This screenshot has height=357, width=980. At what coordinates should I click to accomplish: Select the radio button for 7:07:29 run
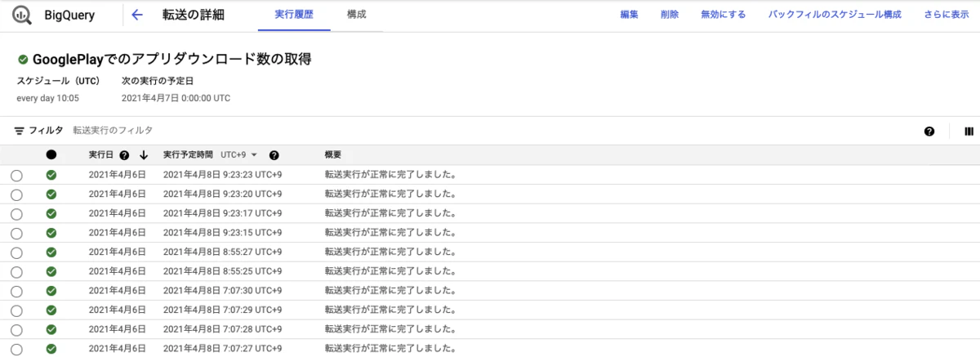pyautogui.click(x=17, y=310)
